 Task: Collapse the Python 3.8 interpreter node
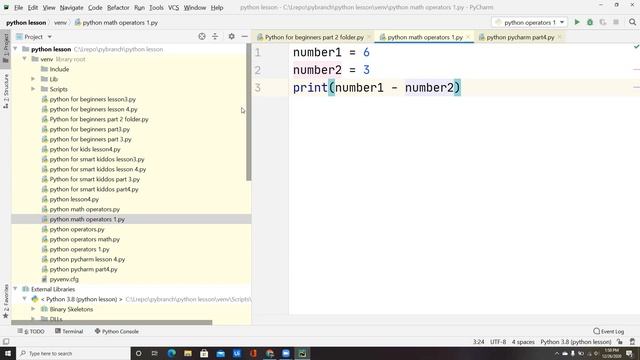pyautogui.click(x=24, y=299)
